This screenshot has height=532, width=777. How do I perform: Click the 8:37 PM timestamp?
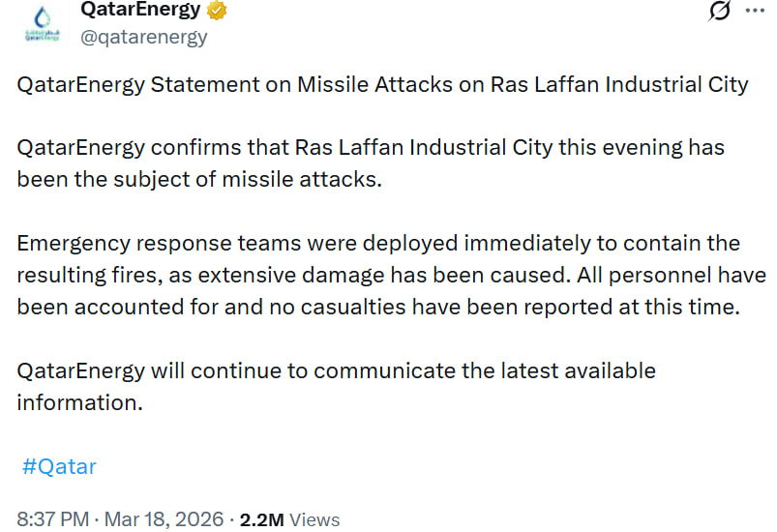click(53, 519)
